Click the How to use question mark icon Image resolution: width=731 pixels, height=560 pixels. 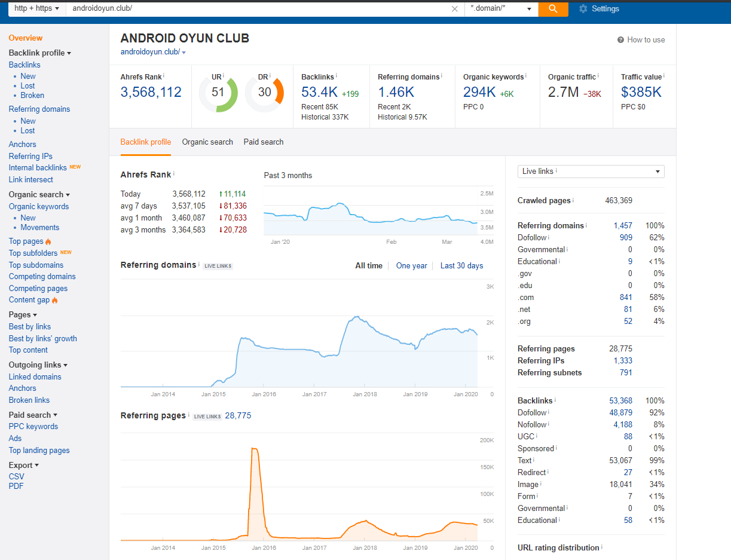tap(620, 40)
